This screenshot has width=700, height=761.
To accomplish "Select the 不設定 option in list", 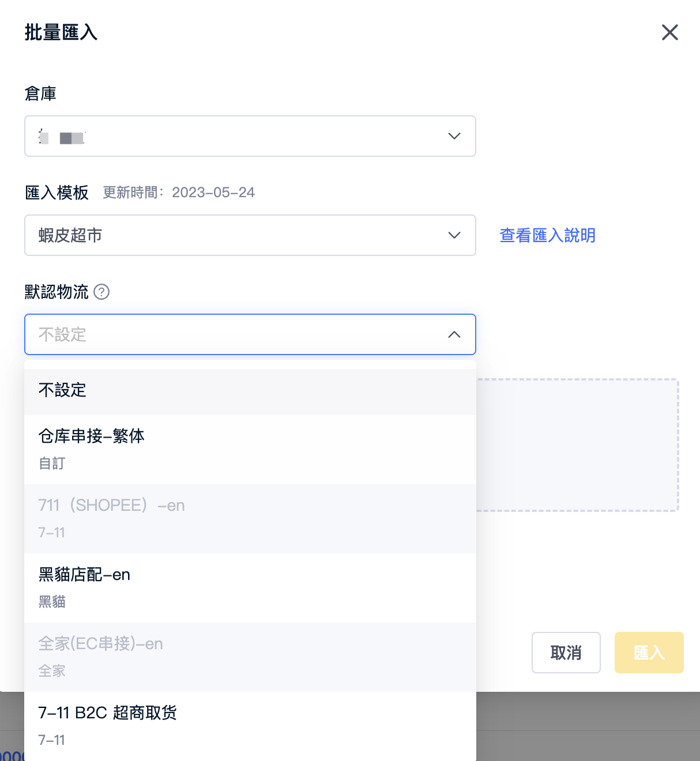I will click(250, 391).
